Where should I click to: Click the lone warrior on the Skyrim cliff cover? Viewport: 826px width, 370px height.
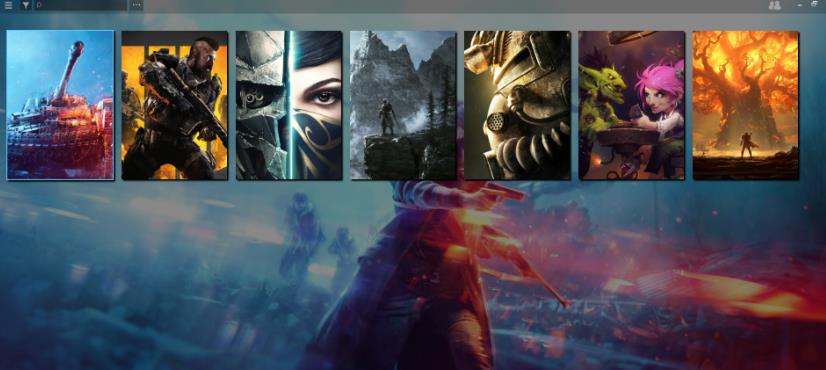point(387,116)
